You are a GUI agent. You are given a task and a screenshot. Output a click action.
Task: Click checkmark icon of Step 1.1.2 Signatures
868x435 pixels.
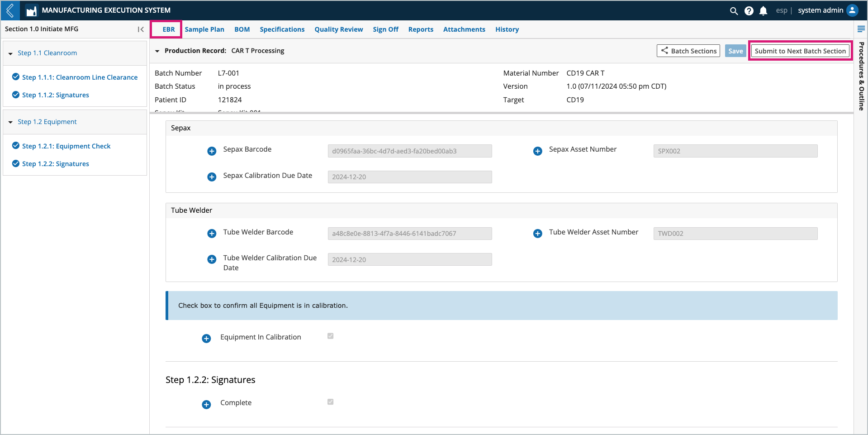pyautogui.click(x=16, y=95)
